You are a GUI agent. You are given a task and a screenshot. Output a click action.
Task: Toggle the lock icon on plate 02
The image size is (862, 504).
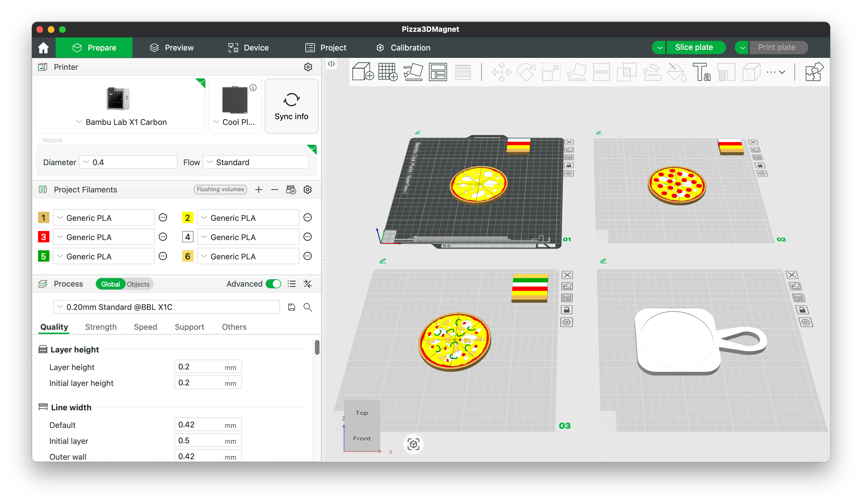coord(760,166)
